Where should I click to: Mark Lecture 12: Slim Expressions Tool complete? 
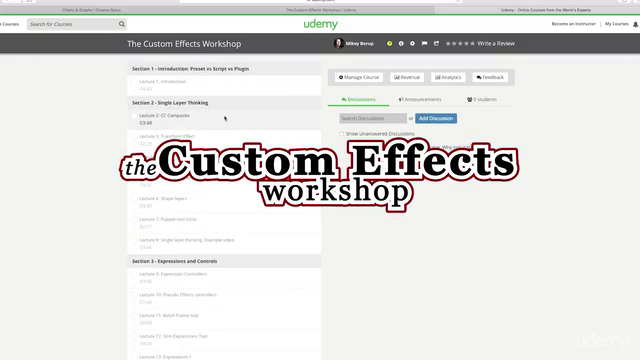click(134, 336)
